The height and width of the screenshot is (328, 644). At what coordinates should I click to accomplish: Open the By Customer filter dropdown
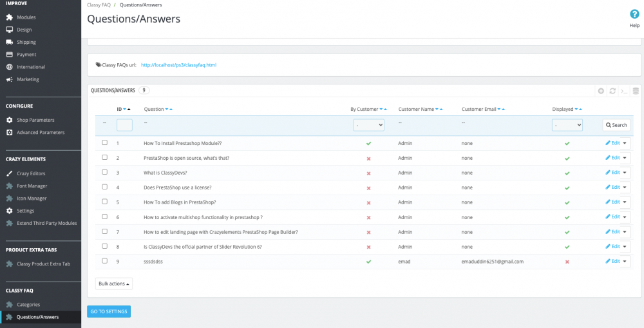point(368,125)
